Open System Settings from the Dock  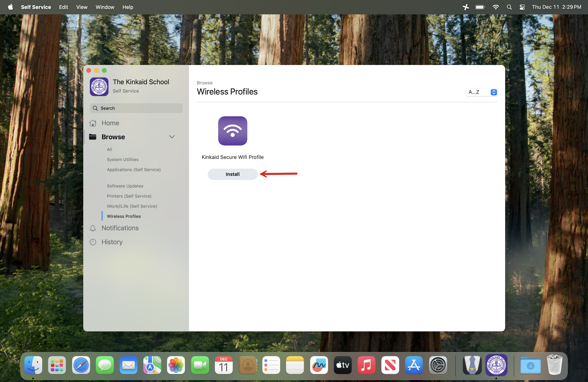point(438,365)
